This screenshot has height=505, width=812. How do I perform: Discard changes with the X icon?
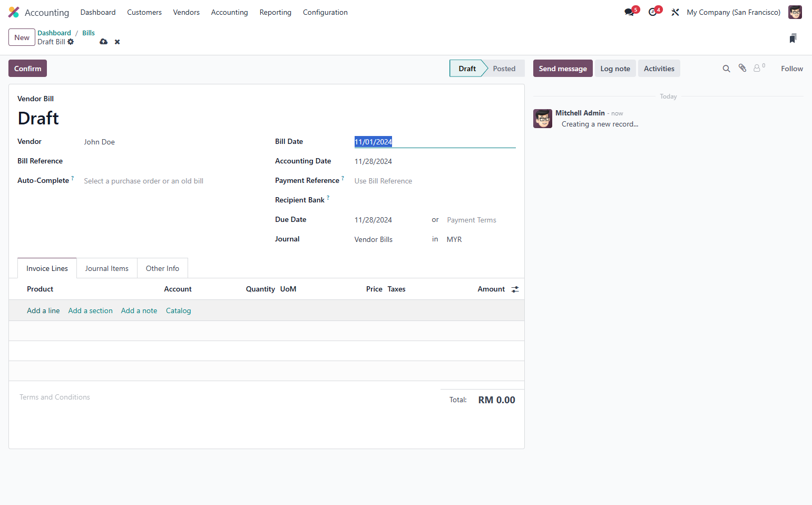pos(118,42)
